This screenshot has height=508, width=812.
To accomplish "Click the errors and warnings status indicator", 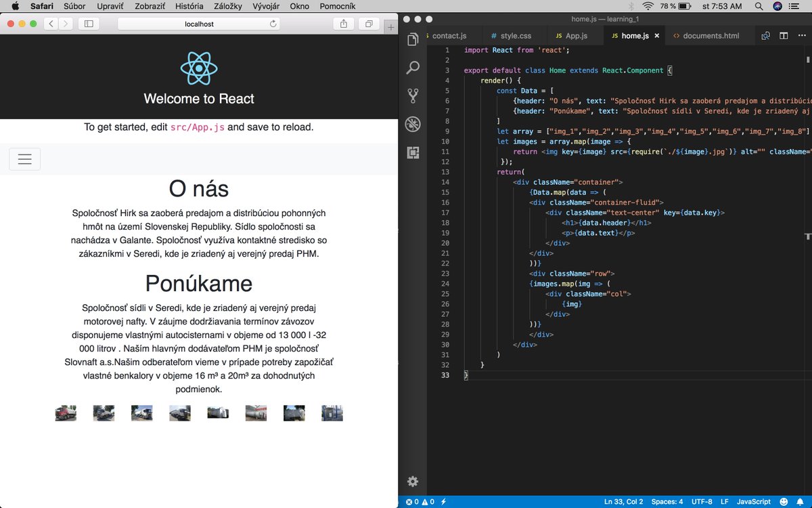I will [x=420, y=502].
